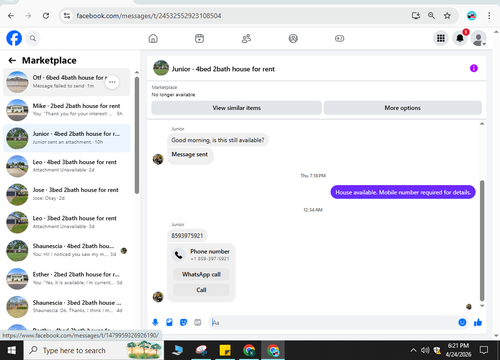Click the More options button
The width and height of the screenshot is (500, 360).
pyautogui.click(x=402, y=108)
